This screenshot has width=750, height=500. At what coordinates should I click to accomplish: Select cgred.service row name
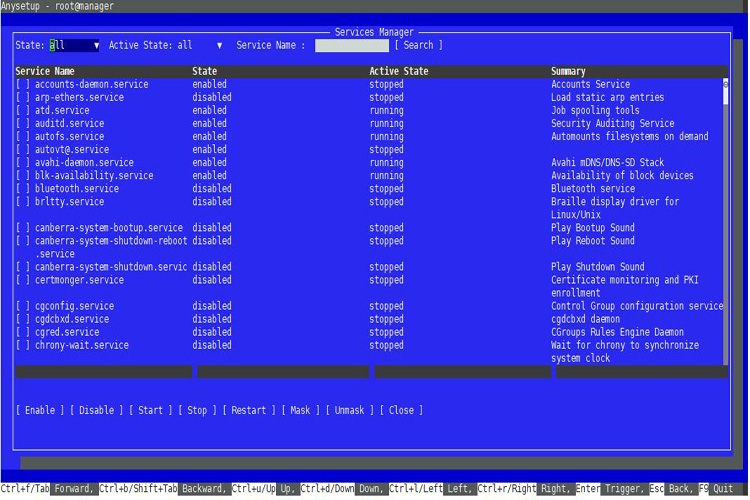click(x=67, y=332)
